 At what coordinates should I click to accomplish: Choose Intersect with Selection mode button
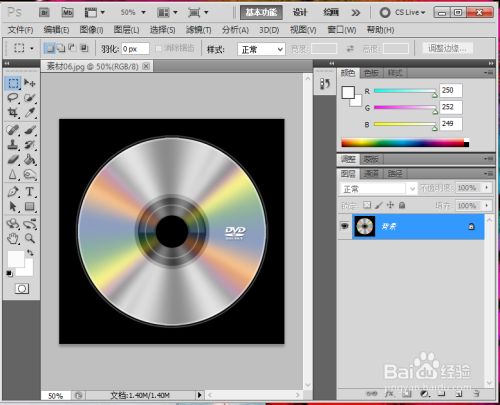click(84, 49)
